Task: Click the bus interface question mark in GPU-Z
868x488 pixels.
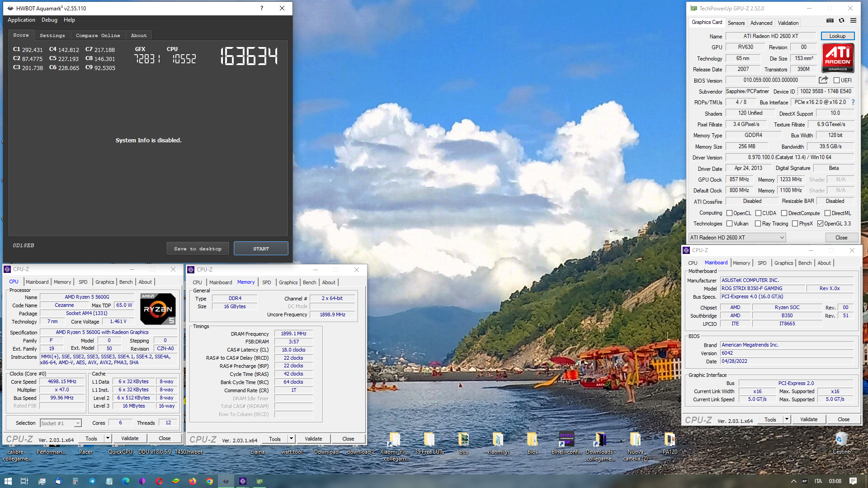Action: [853, 103]
